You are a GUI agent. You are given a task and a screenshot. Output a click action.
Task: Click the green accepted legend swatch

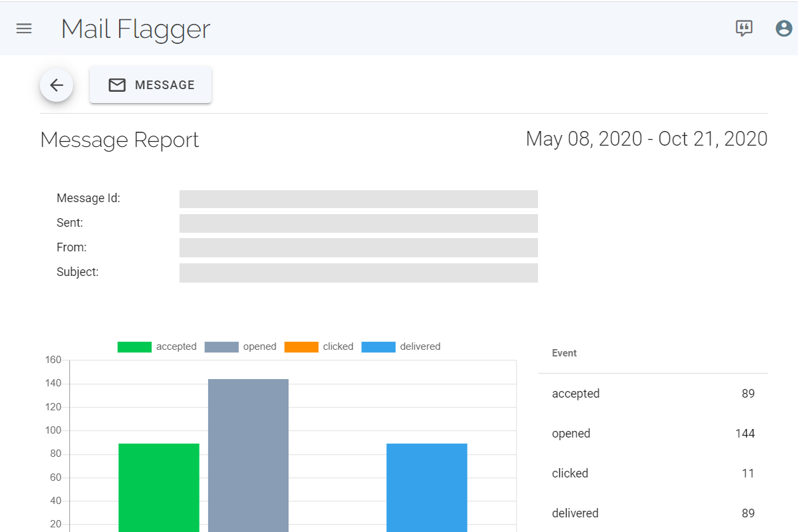pyautogui.click(x=134, y=346)
